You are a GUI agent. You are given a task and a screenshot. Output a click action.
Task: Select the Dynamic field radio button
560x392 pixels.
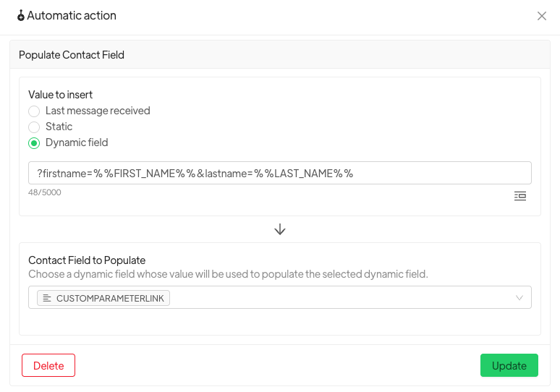(x=34, y=143)
